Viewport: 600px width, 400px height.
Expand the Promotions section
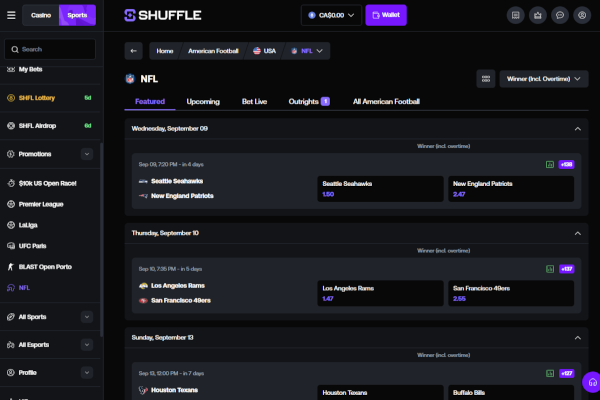coord(87,154)
